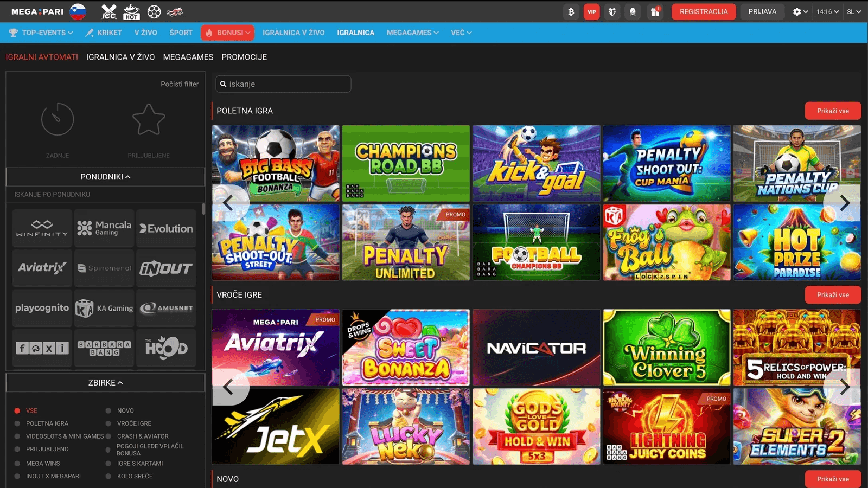This screenshot has height=488, width=868.
Task: Click the Registracija button
Action: coord(704,11)
